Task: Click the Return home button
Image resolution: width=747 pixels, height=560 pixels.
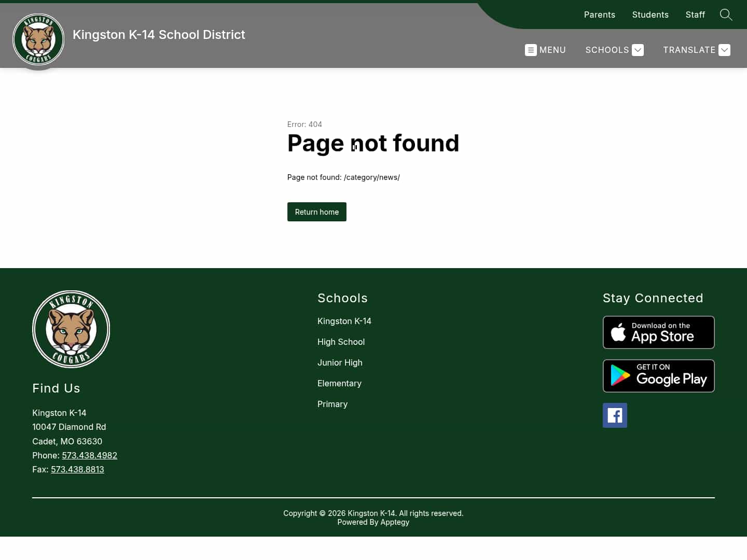Action: [x=316, y=212]
